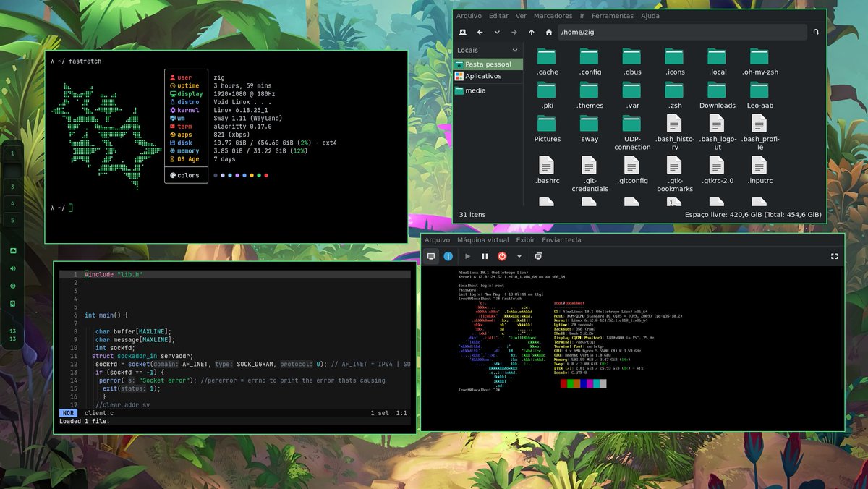Click the new-tab icon in the file manager toolbar
Image resolution: width=868 pixels, height=489 pixels.
click(x=462, y=32)
